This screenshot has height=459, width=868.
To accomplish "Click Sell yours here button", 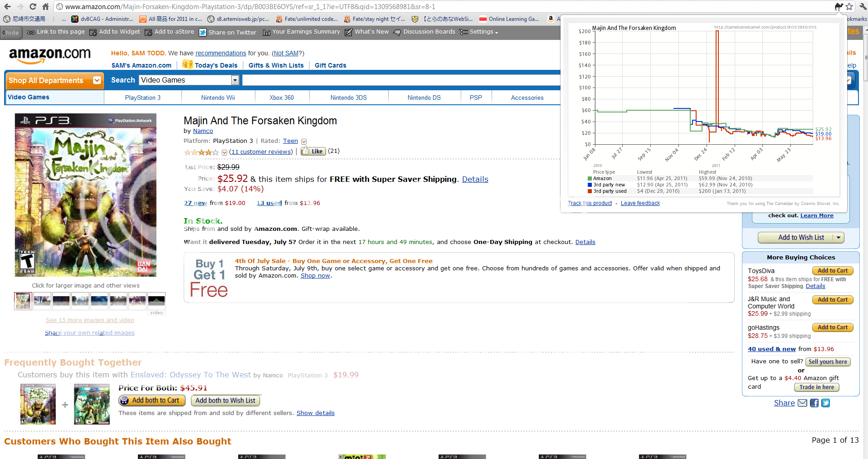I will [x=828, y=362].
